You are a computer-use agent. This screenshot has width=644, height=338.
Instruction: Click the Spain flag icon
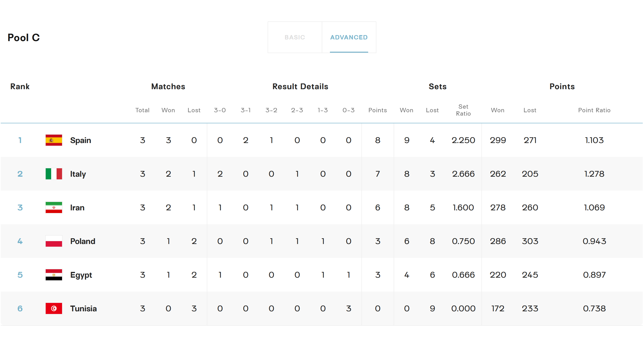(54, 140)
